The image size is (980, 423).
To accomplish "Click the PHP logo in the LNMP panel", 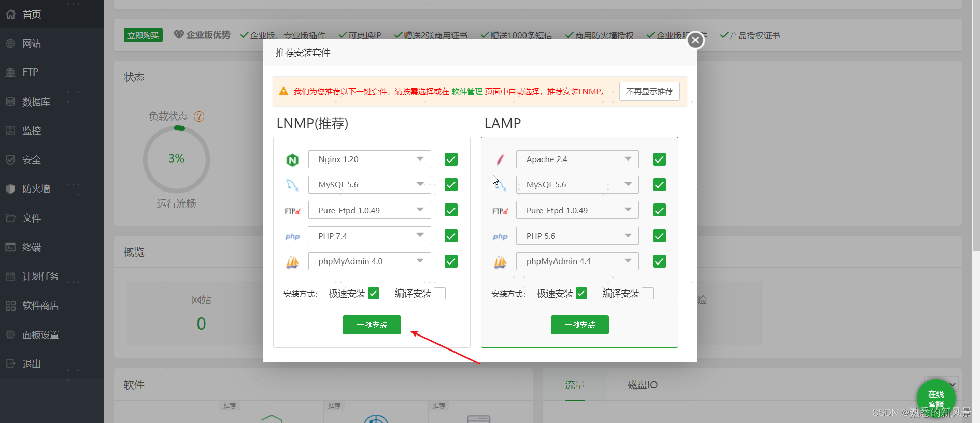I will coord(292,237).
